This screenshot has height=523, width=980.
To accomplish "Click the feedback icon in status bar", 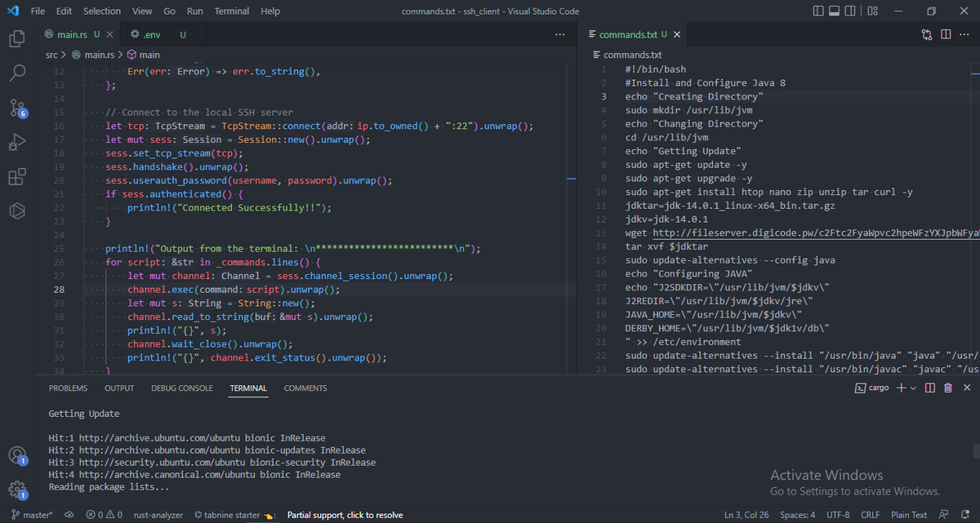I will (944, 515).
